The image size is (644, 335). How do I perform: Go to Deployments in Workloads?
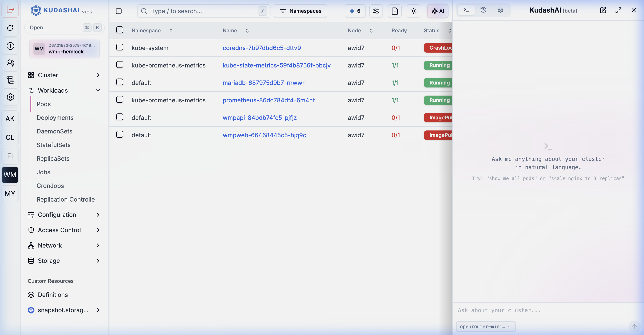55,118
